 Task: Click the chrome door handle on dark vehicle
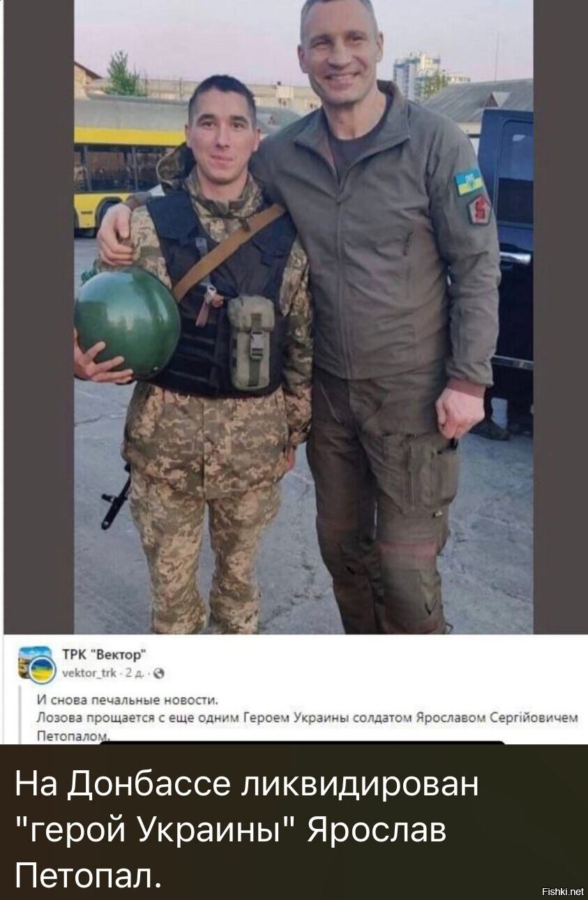[x=515, y=258]
